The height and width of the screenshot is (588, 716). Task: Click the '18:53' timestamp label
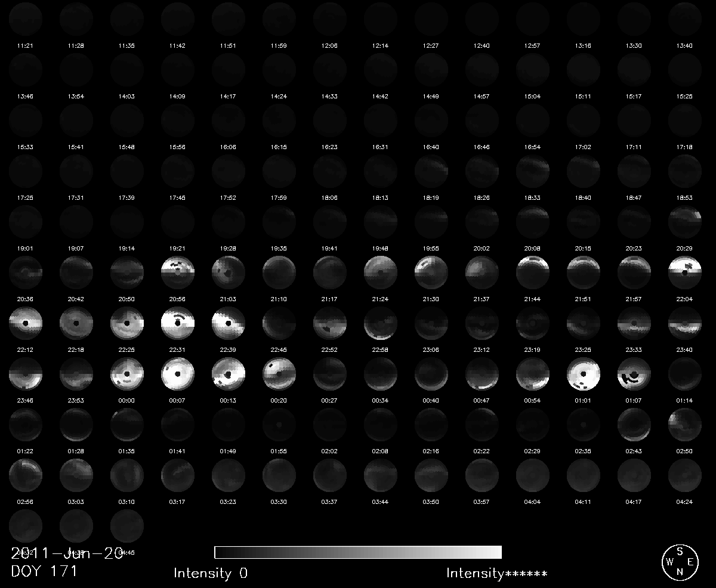684,198
